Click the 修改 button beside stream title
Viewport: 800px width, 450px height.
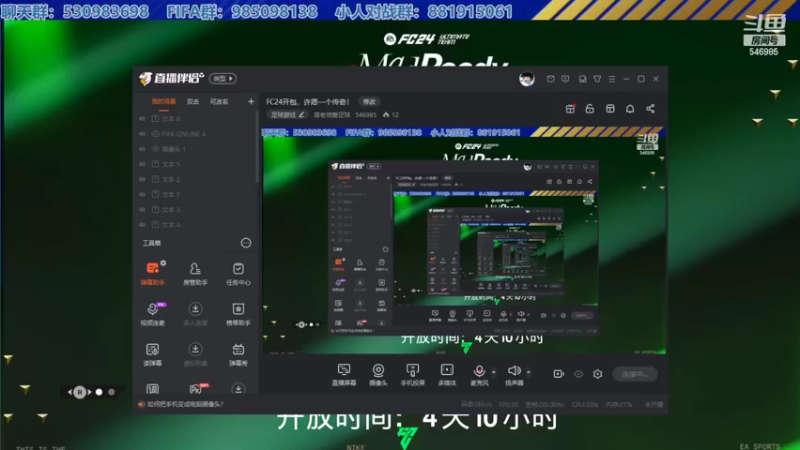[369, 102]
